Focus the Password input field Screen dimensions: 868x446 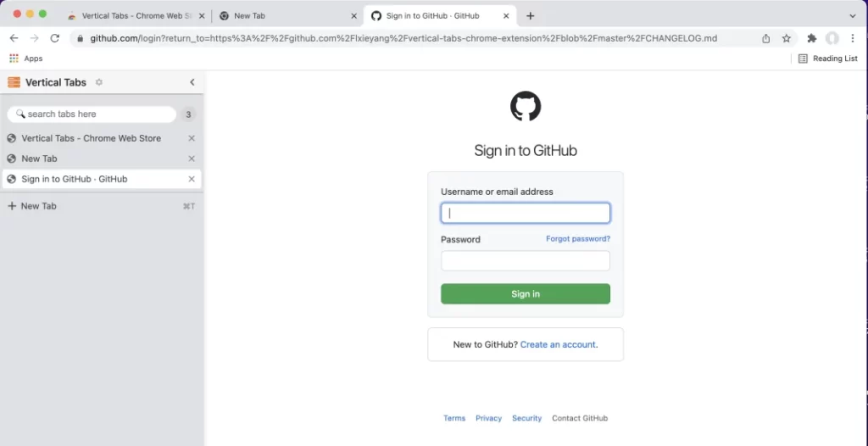coord(526,261)
